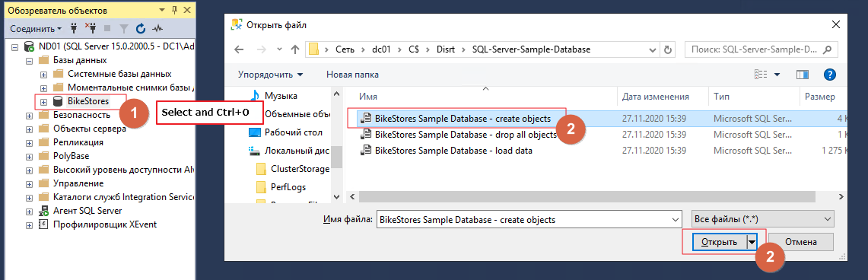Image resolution: width=868 pixels, height=280 pixels.
Task: Collapse the Базы данных folder node
Action: tap(30, 60)
